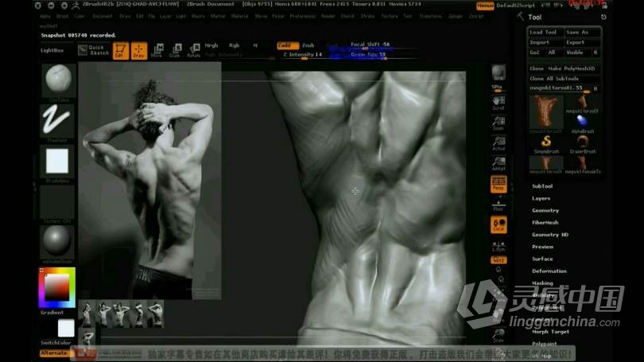Activate Draw mode button

(x=139, y=51)
